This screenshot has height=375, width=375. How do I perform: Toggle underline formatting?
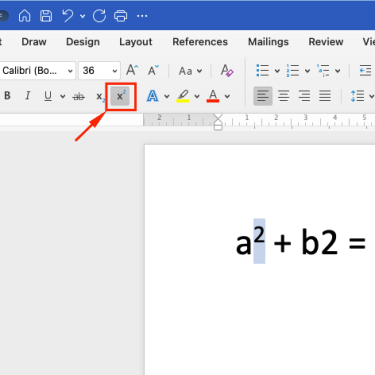point(48,96)
